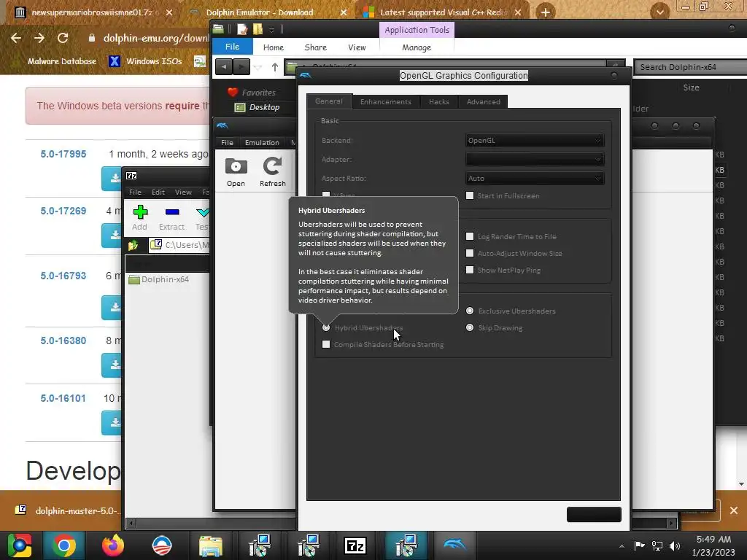Toggle Auto-Adjust Window Size checkbox
Screen dimensions: 747x560
[x=470, y=253]
